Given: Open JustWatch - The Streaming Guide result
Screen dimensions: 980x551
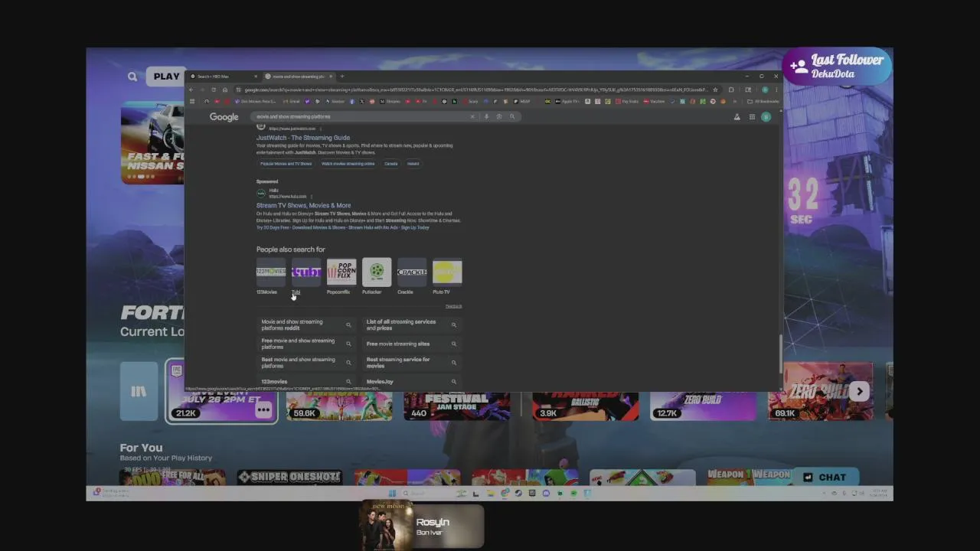Looking at the screenshot, I should click(x=303, y=138).
